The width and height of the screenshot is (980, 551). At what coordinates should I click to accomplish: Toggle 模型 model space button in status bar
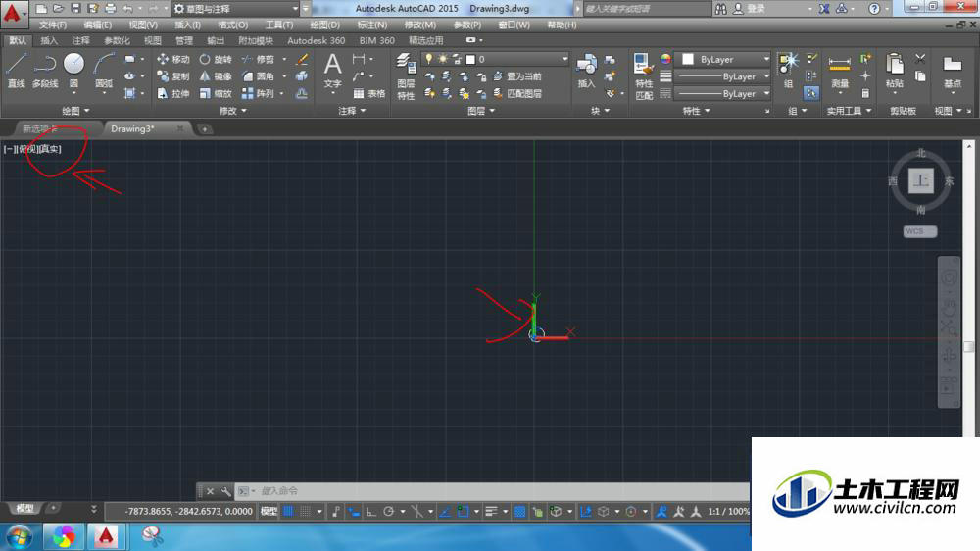(269, 511)
